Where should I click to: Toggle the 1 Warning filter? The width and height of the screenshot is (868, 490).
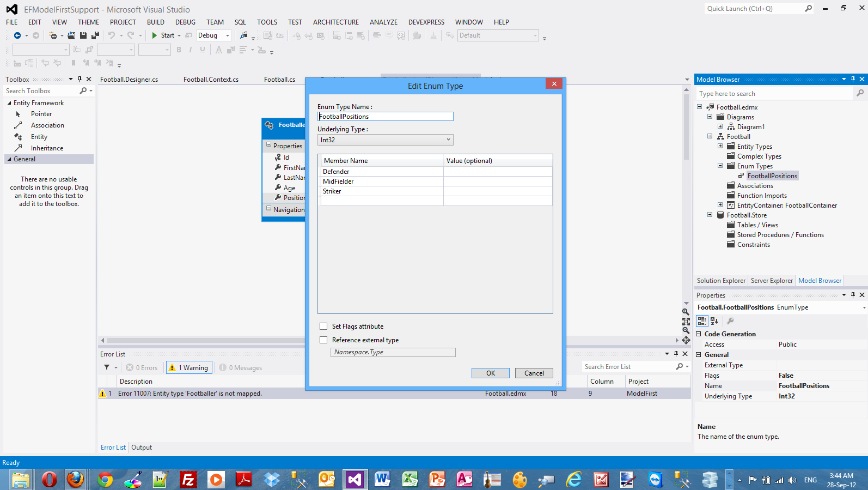(189, 368)
